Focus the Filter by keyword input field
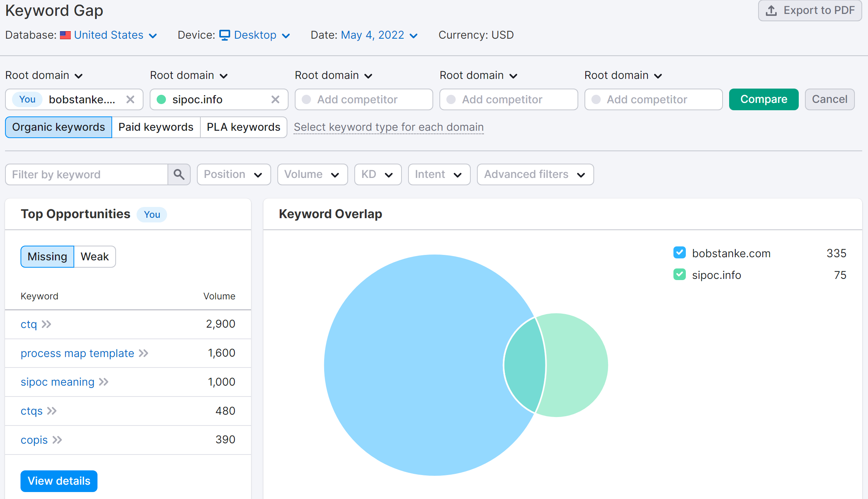The image size is (868, 499). (x=86, y=174)
